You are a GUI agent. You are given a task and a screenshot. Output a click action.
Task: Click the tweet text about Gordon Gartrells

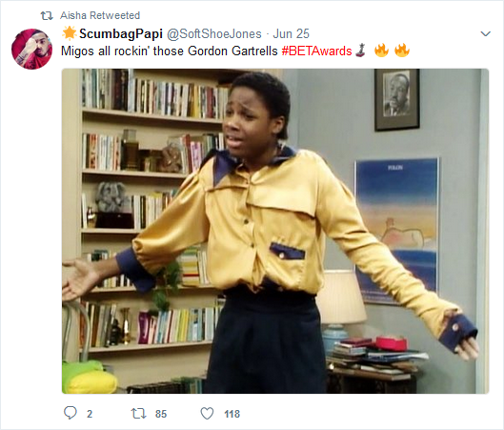(x=169, y=51)
